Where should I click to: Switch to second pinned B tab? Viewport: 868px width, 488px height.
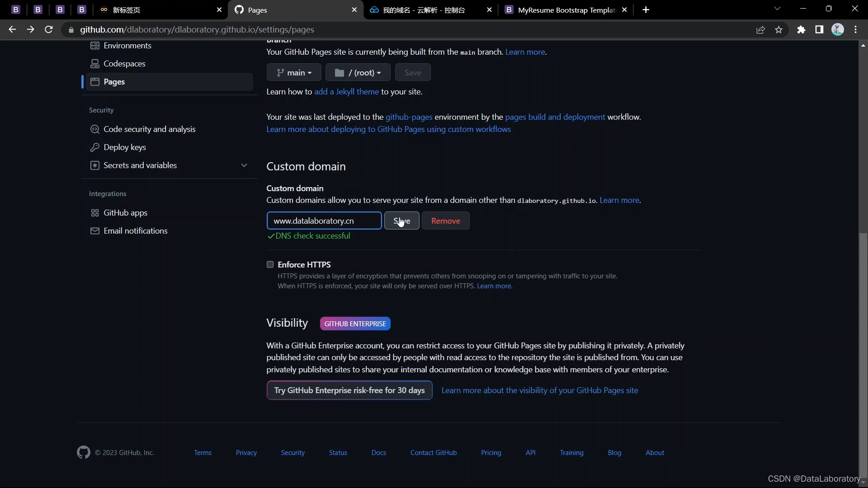38,10
